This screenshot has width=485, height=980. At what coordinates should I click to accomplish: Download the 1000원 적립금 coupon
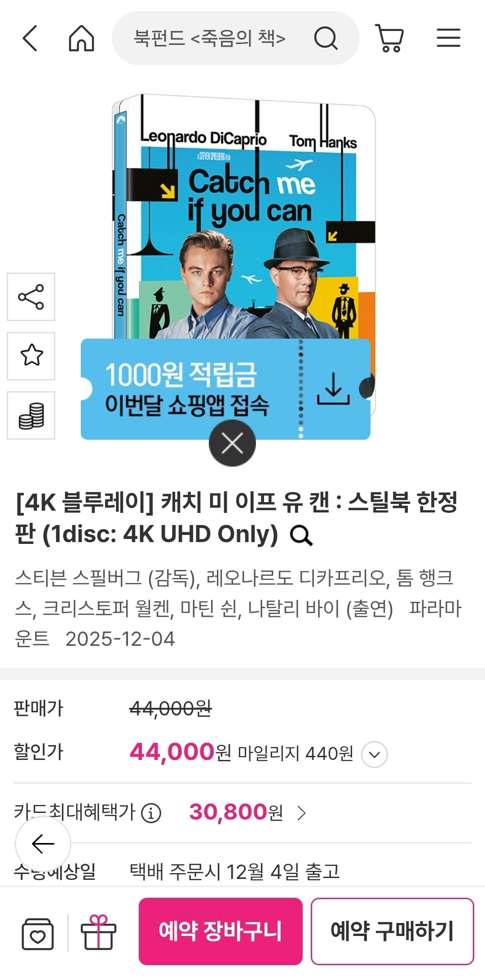tap(333, 389)
